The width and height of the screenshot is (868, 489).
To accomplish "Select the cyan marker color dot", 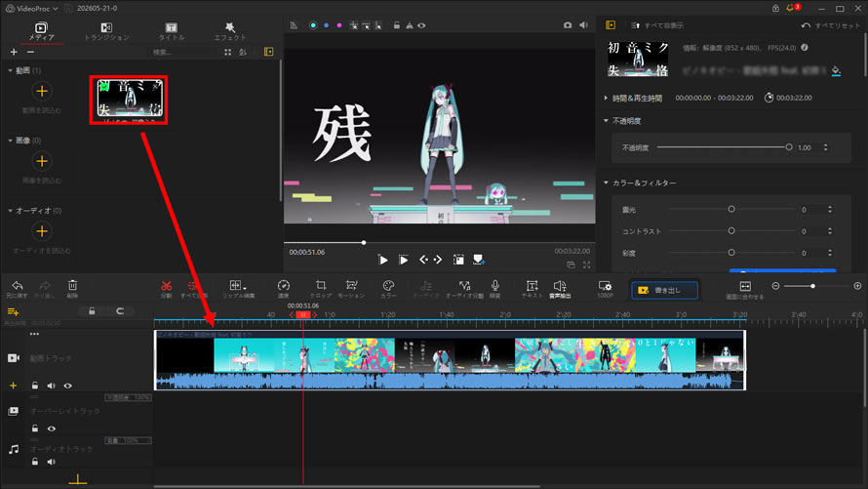I will coord(313,25).
